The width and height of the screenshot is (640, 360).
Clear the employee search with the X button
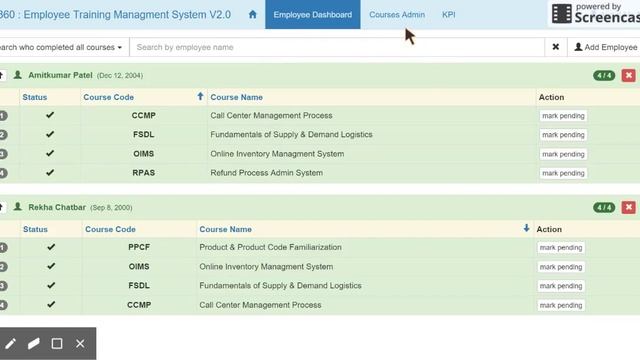pos(556,47)
